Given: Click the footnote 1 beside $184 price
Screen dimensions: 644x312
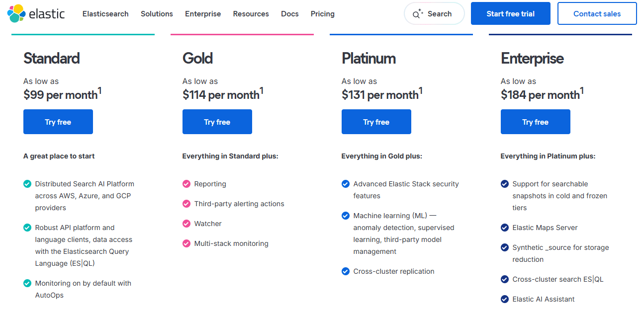Looking at the screenshot, I should 581,89.
